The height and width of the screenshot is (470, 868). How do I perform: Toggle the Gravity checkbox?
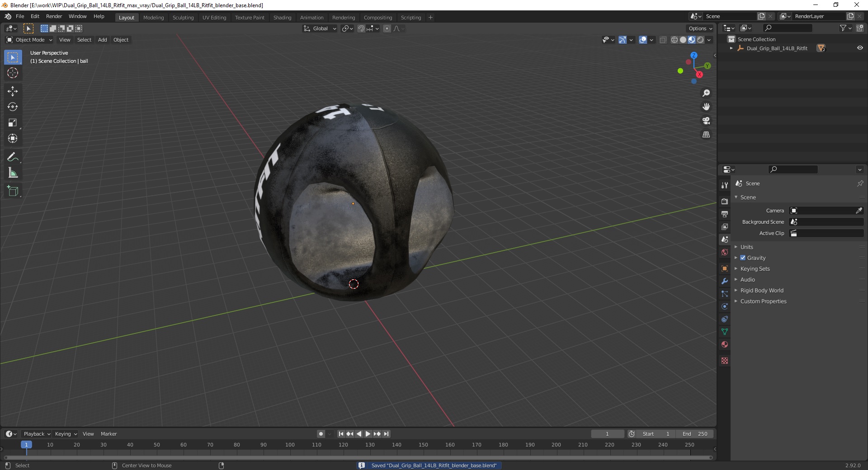pyautogui.click(x=743, y=258)
